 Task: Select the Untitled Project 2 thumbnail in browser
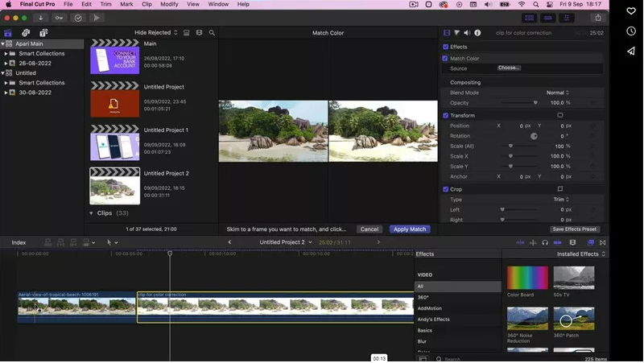coord(114,186)
